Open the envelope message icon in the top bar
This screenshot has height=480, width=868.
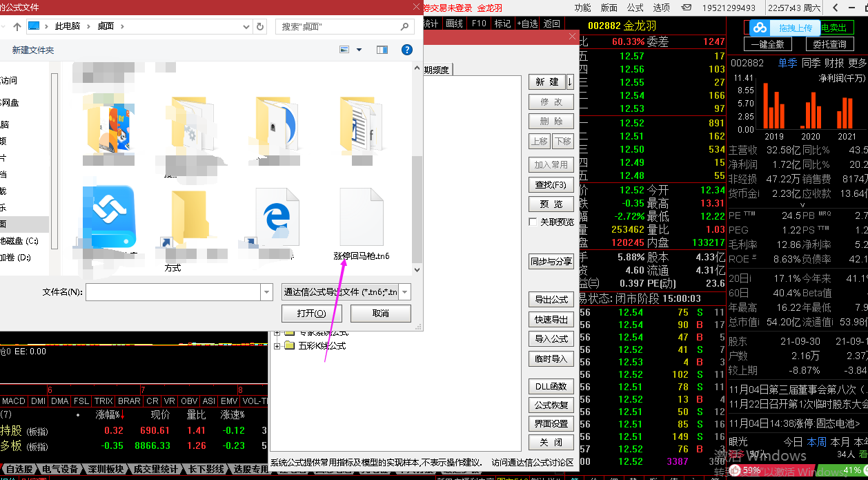(687, 8)
